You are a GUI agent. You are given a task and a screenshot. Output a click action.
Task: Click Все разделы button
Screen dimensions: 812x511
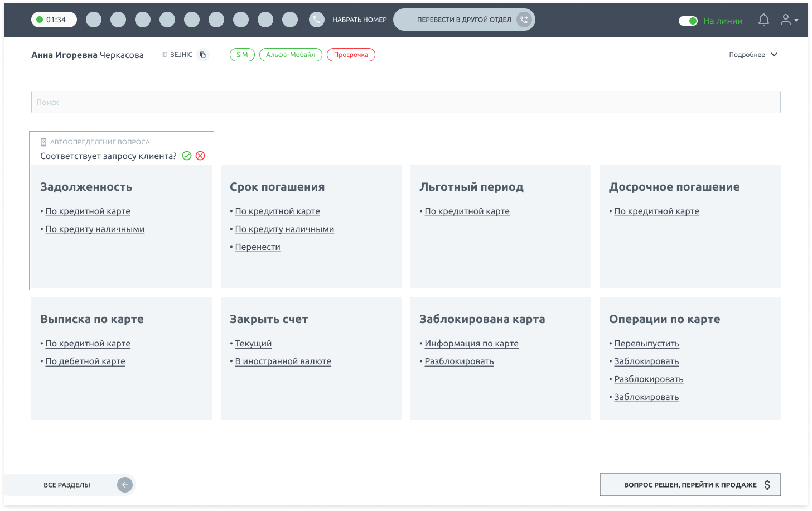pos(70,485)
